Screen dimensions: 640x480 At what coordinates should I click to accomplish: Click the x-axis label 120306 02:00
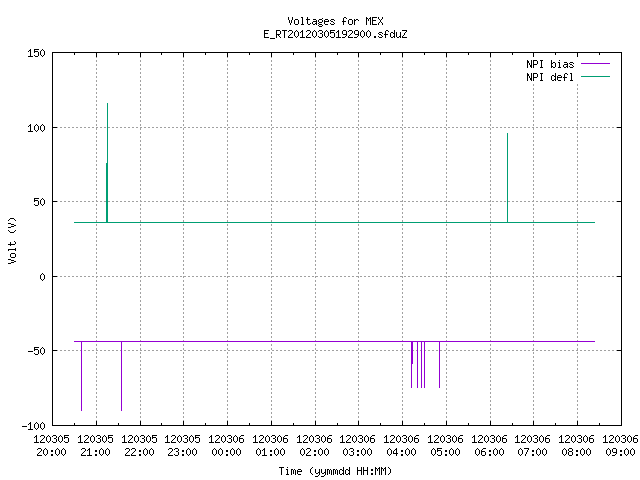click(314, 446)
